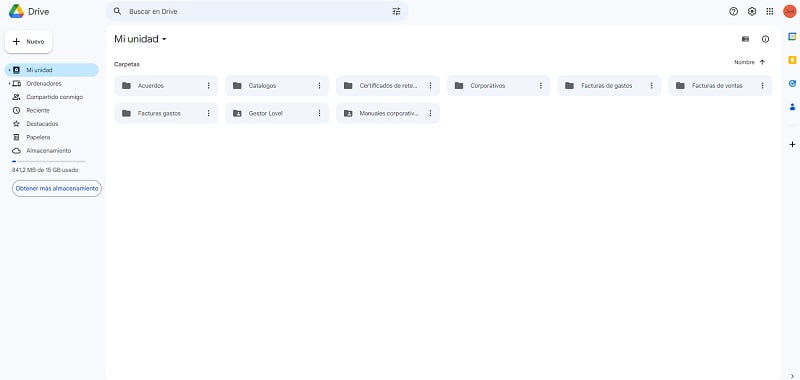Open more options for Facturas de gastos folder

652,86
